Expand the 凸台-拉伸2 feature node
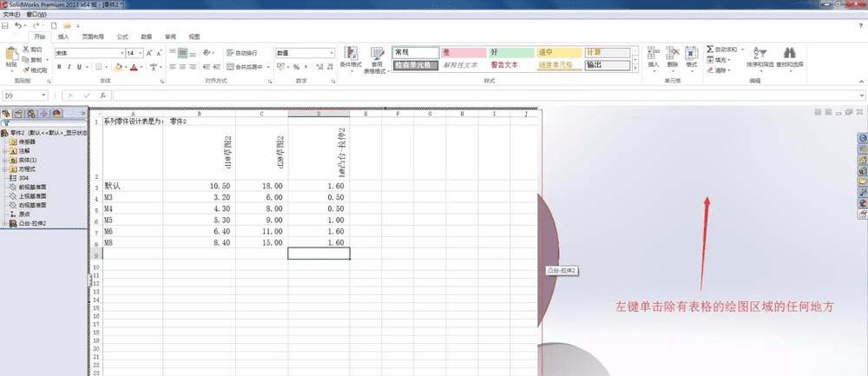Screen dimensions: 868x376 (4, 223)
